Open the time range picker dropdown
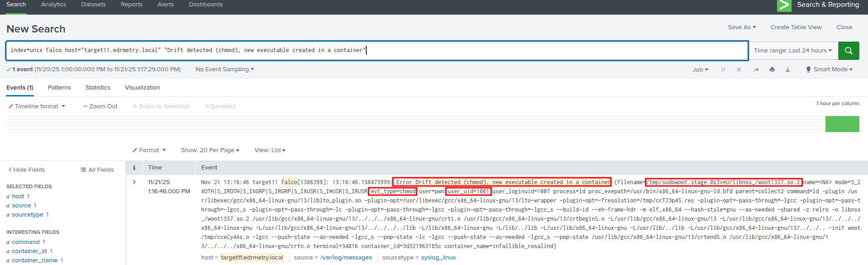The width and height of the screenshot is (868, 265). [793, 51]
